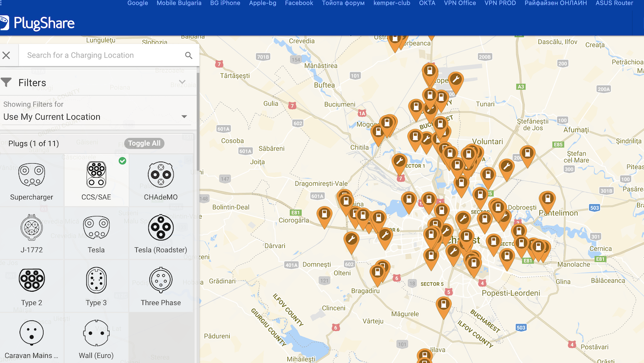Pick the Three Phase plug icon
The height and width of the screenshot is (363, 644).
pyautogui.click(x=161, y=281)
